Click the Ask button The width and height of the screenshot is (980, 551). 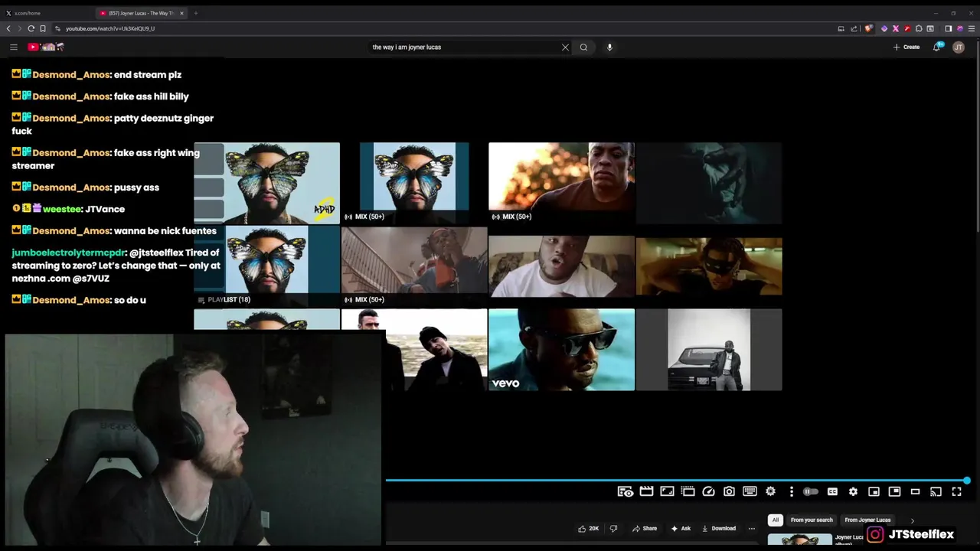coord(681,528)
